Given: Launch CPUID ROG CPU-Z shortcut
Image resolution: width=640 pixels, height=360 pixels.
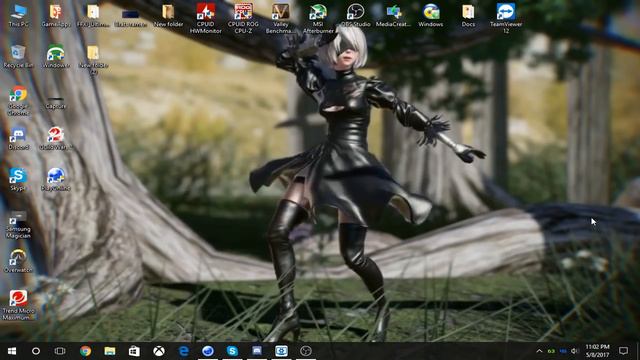Looking at the screenshot, I should tap(243, 18).
